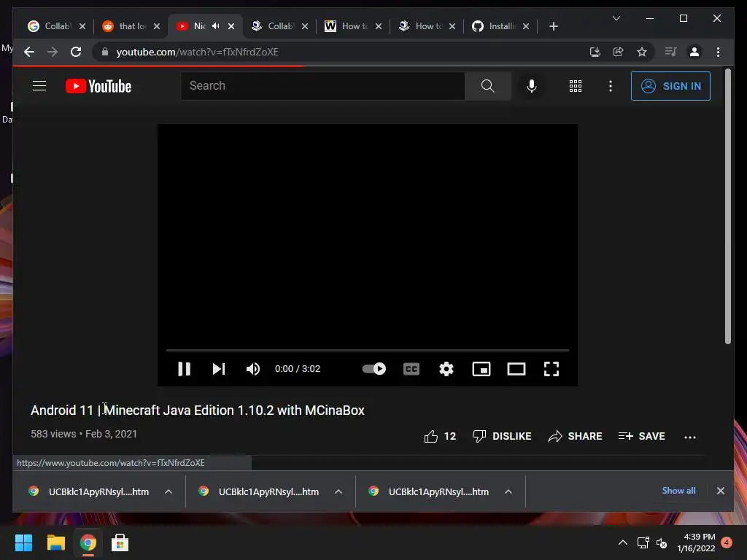
Task: Mute the video player volume
Action: [253, 368]
